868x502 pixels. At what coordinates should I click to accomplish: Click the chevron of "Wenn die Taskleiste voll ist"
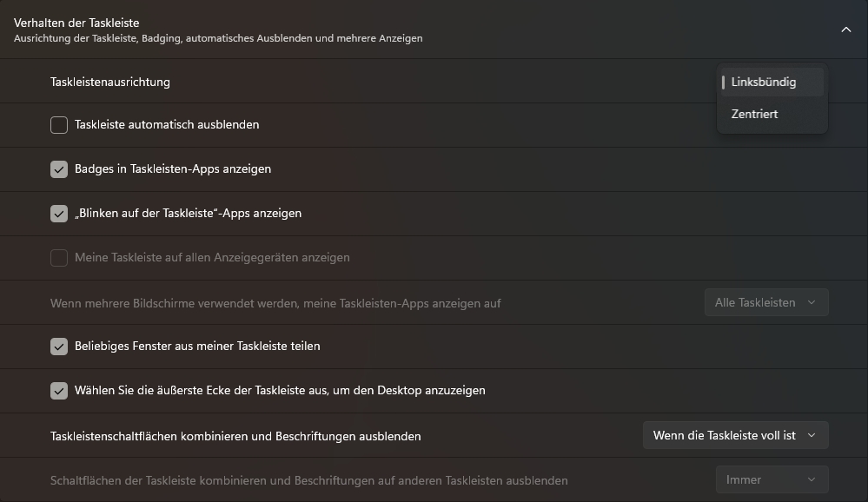812,435
